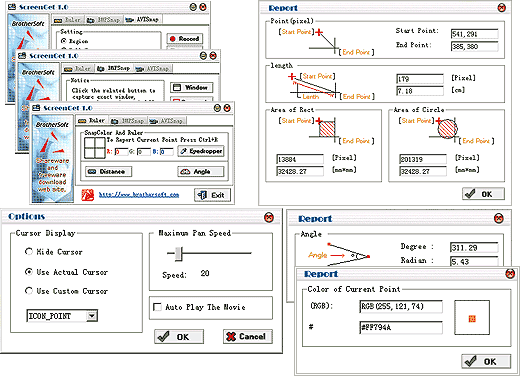Click the G color value field
Image resolution: width=520 pixels, height=376 pixels.
tap(144, 152)
